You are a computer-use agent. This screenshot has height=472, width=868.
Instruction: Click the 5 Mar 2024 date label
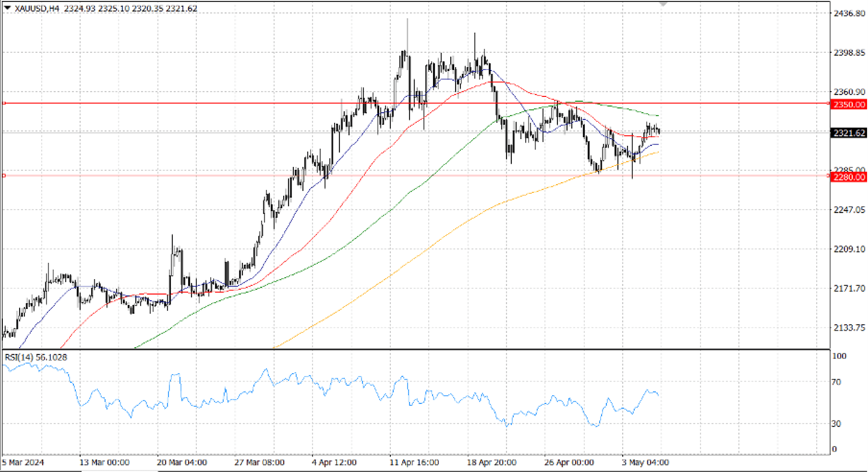click(23, 462)
